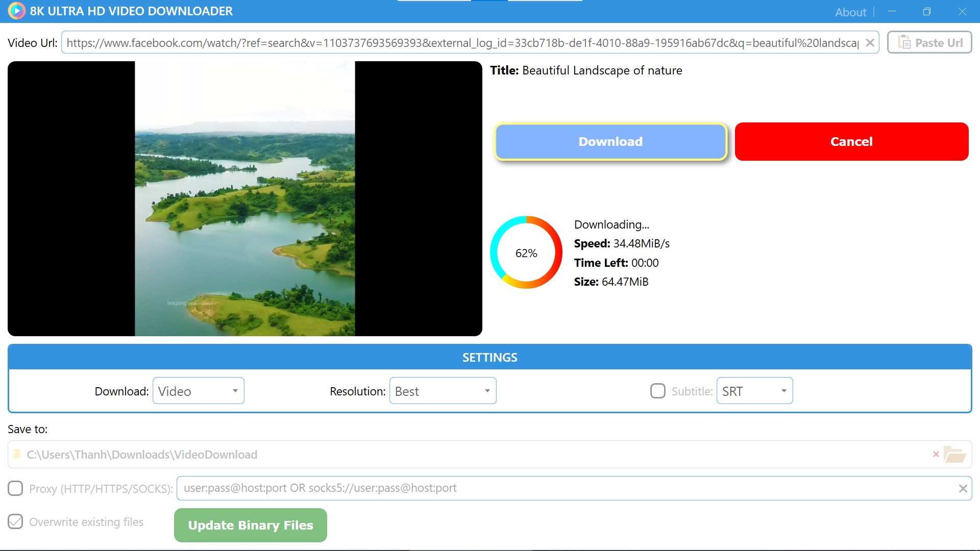980x551 pixels.
Task: Click the red X to clear save path
Action: tap(936, 454)
